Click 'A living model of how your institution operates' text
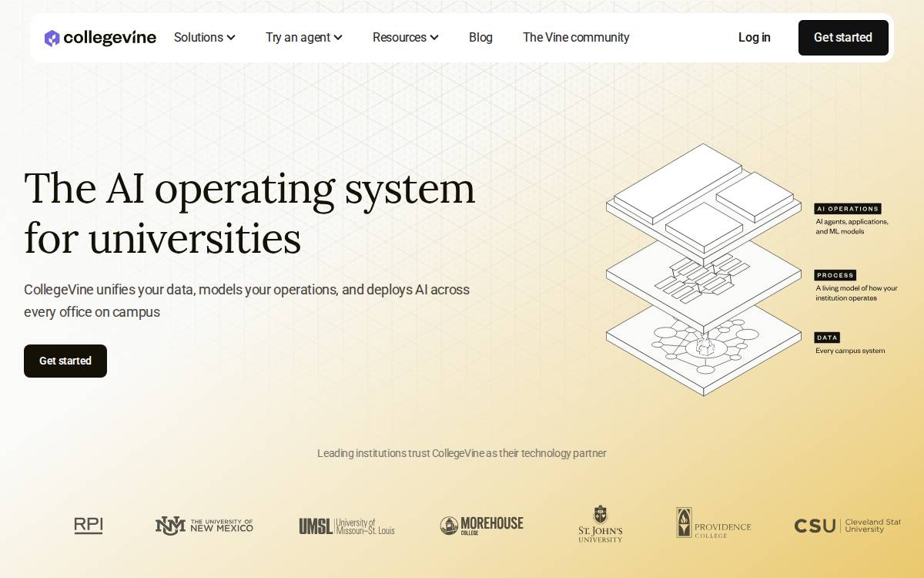This screenshot has height=578, width=924. pyautogui.click(x=856, y=294)
